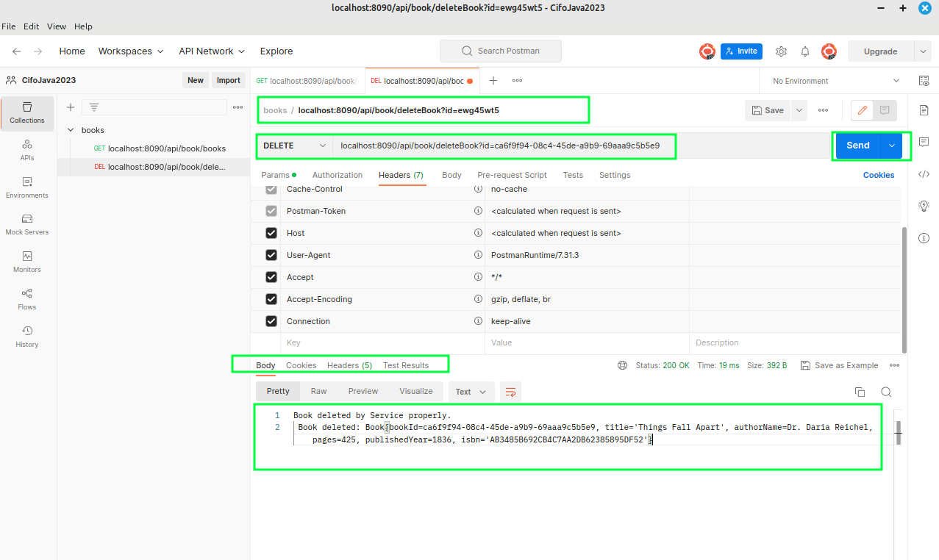
Task: Open the Text format dropdown
Action: tap(471, 392)
